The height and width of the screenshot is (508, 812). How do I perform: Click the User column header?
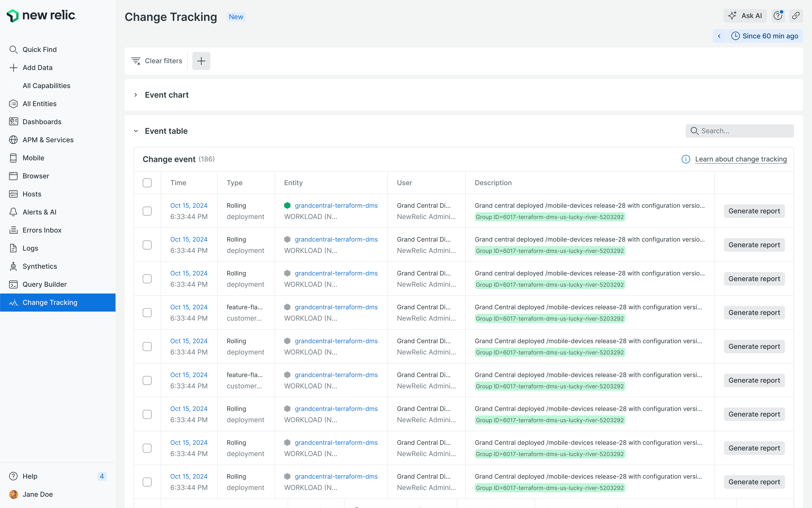404,183
